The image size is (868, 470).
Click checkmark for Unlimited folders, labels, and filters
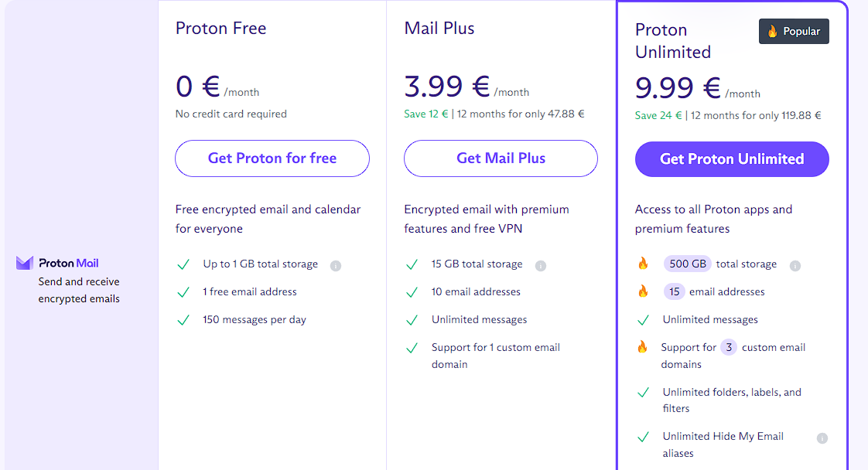643,393
